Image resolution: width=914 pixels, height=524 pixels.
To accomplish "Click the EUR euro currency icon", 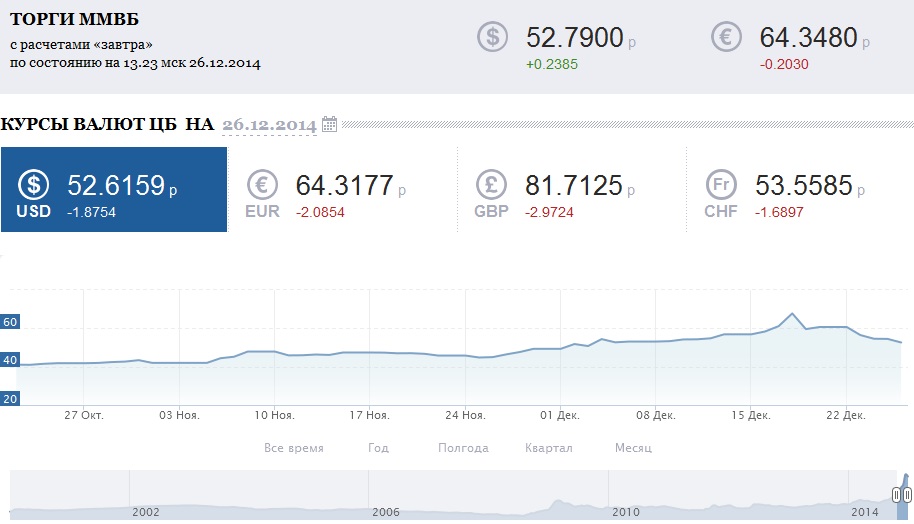I will (262, 185).
